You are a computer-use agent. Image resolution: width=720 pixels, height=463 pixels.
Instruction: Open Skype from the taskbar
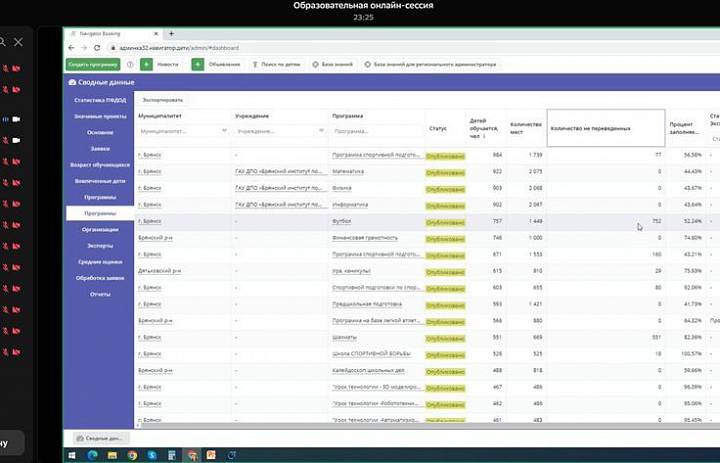152,455
